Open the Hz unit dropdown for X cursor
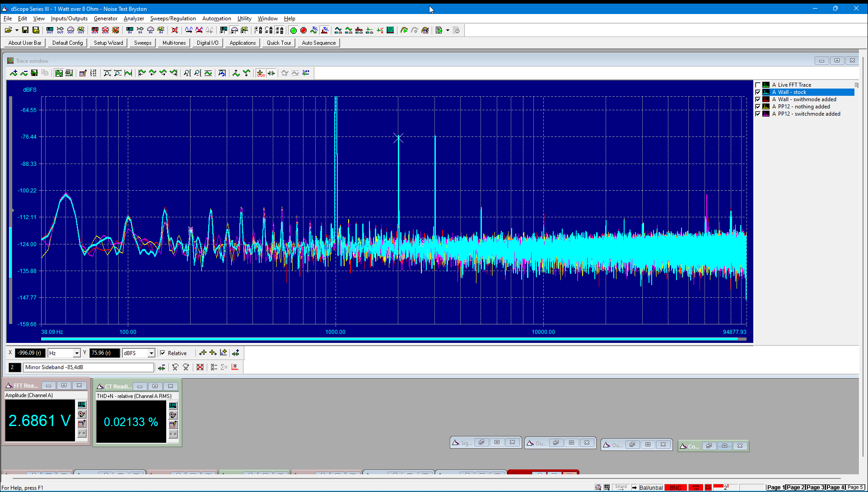Image resolution: width=868 pixels, height=492 pixels. click(77, 353)
